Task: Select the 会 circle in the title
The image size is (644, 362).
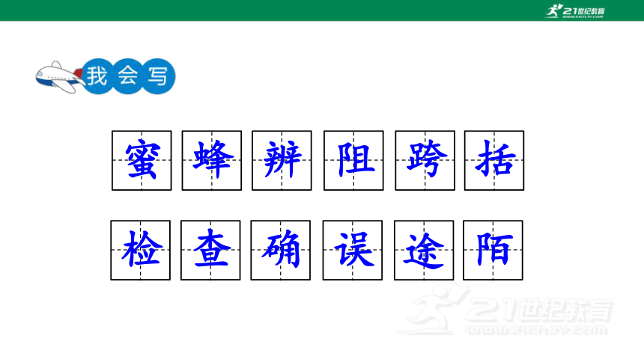Action: pos(128,76)
